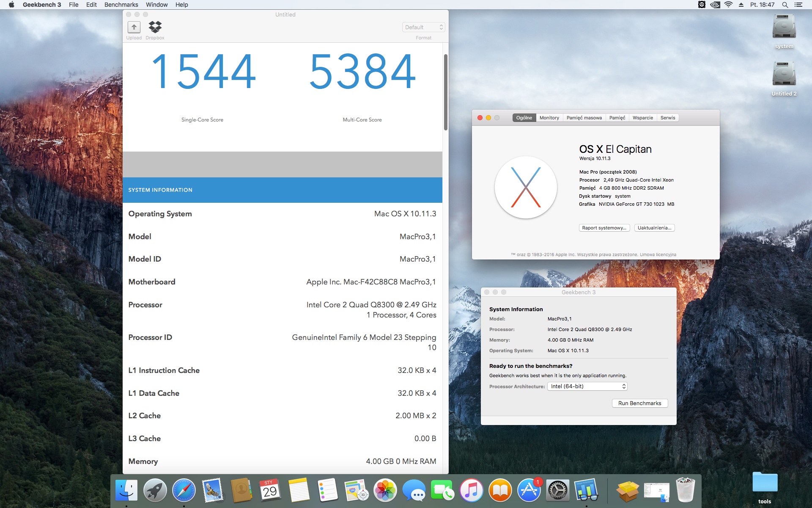This screenshot has height=508, width=812.
Task: Launch iTunes from the dock
Action: pos(471,490)
